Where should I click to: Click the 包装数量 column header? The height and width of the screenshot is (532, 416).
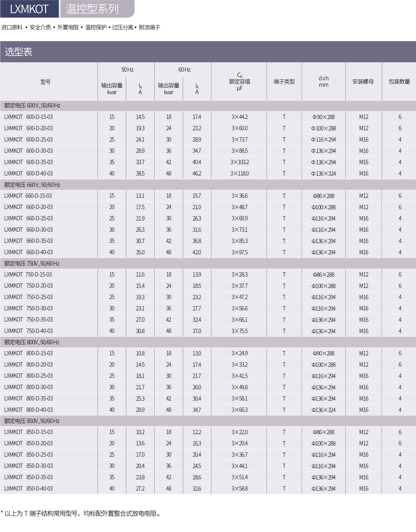(399, 81)
